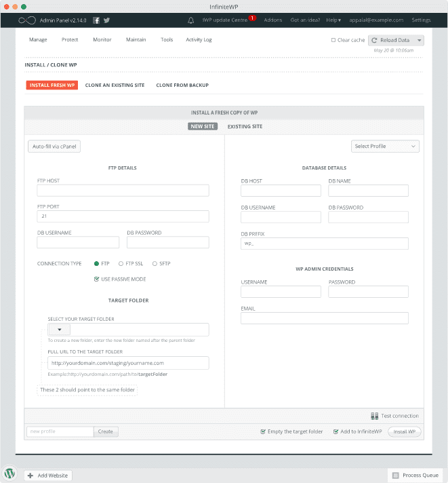448x483 pixels.
Task: Click the FTP Host input field
Action: 123,191
